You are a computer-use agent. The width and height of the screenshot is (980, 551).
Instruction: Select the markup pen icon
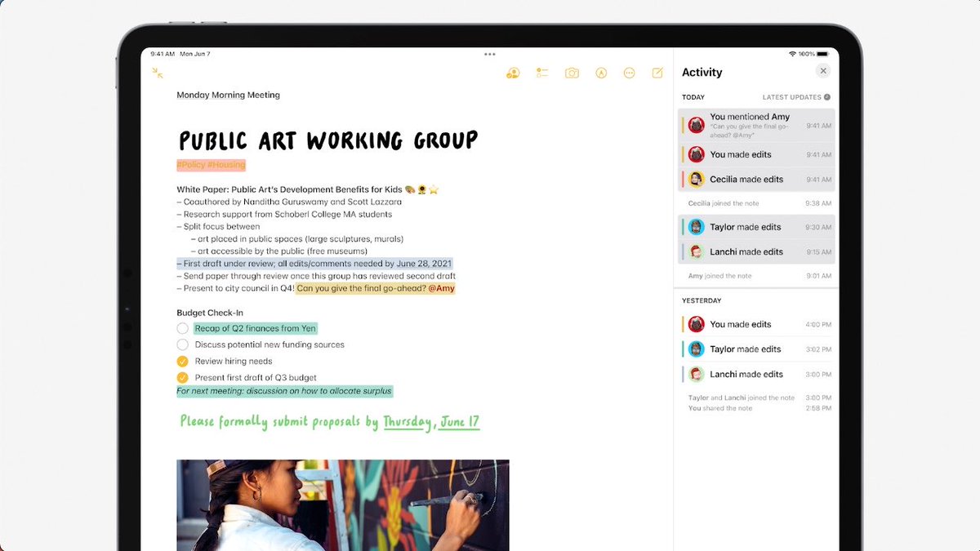pyautogui.click(x=601, y=73)
